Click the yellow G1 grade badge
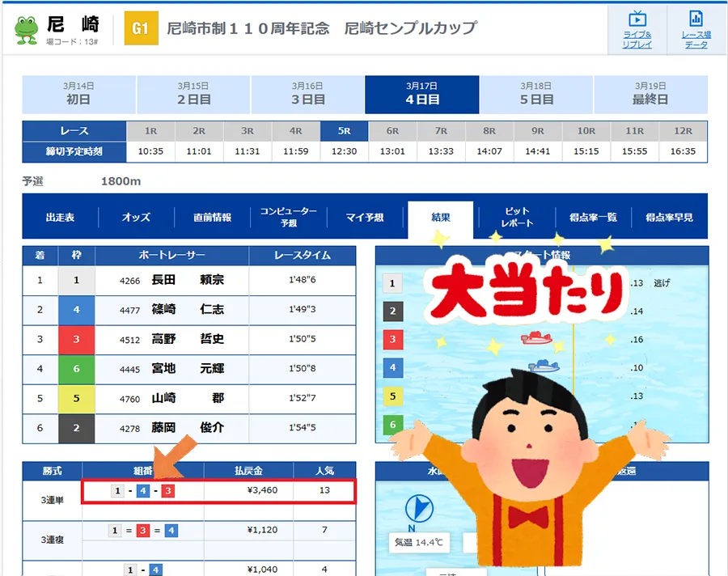Screen dimensions: 728x576 (140, 29)
